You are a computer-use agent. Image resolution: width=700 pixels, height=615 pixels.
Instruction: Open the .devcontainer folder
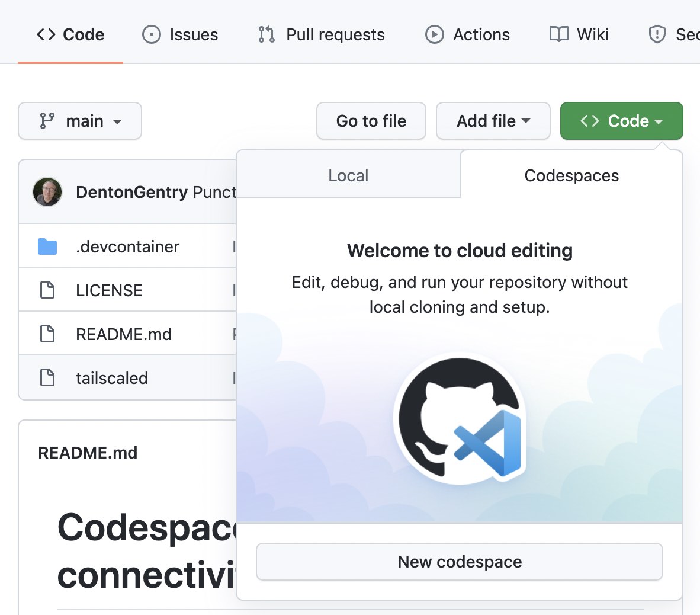(128, 246)
